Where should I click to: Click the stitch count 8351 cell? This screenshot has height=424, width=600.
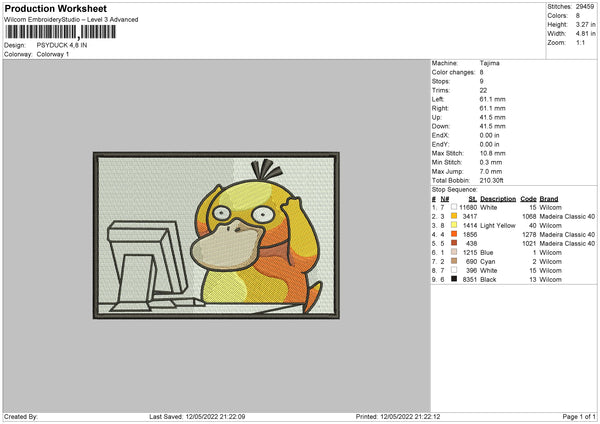pos(470,280)
